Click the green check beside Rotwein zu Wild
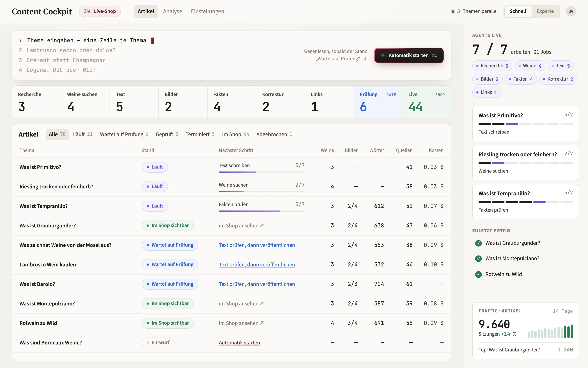The width and height of the screenshot is (588, 368). 478,274
